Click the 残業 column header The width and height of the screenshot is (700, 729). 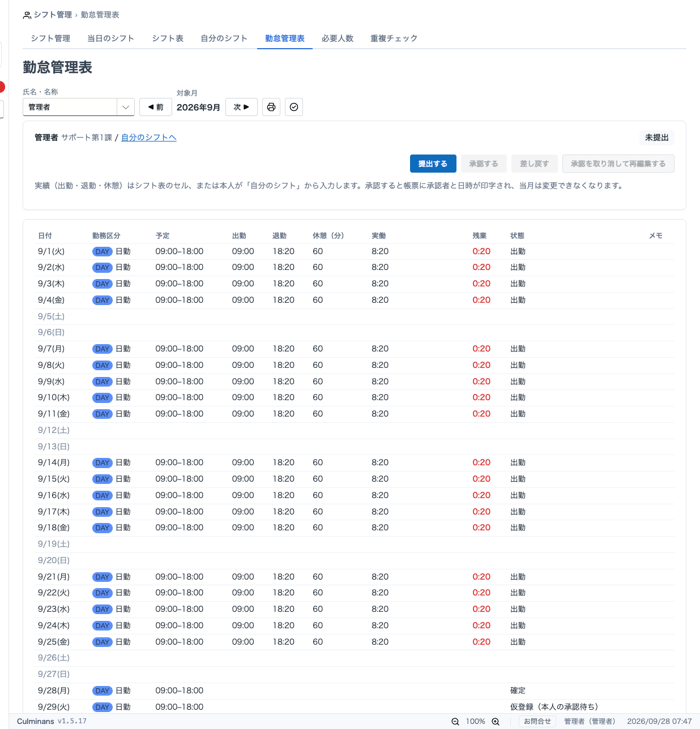tap(480, 236)
